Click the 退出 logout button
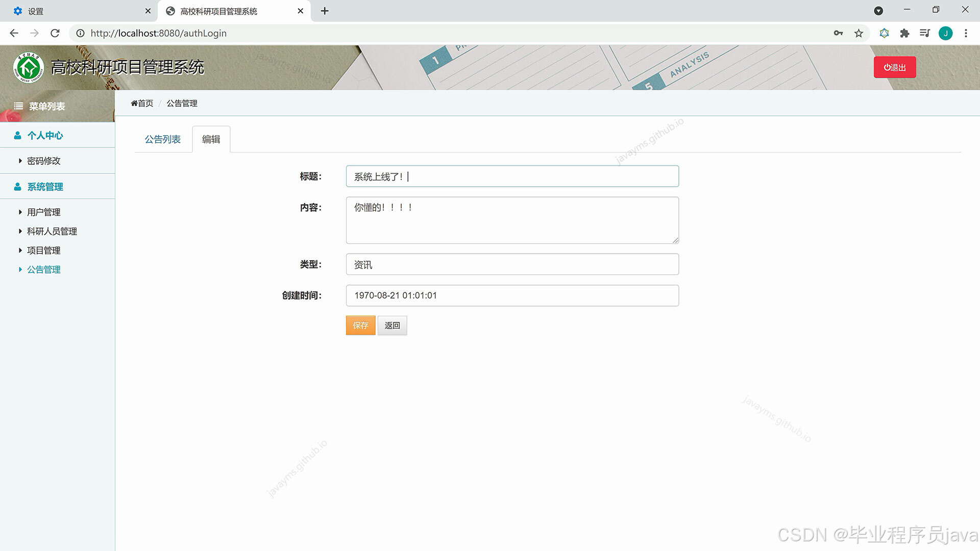The image size is (980, 551). click(x=895, y=67)
